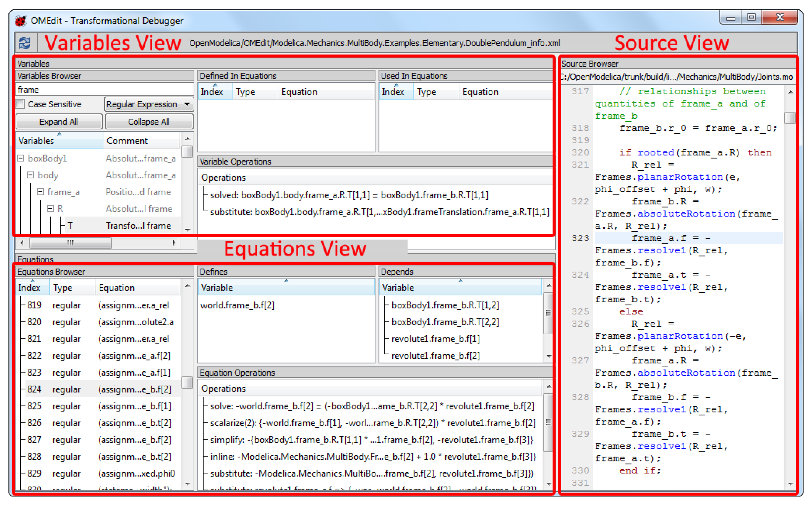The width and height of the screenshot is (812, 505).
Task: Select the solved operation row
Action: tap(349, 195)
